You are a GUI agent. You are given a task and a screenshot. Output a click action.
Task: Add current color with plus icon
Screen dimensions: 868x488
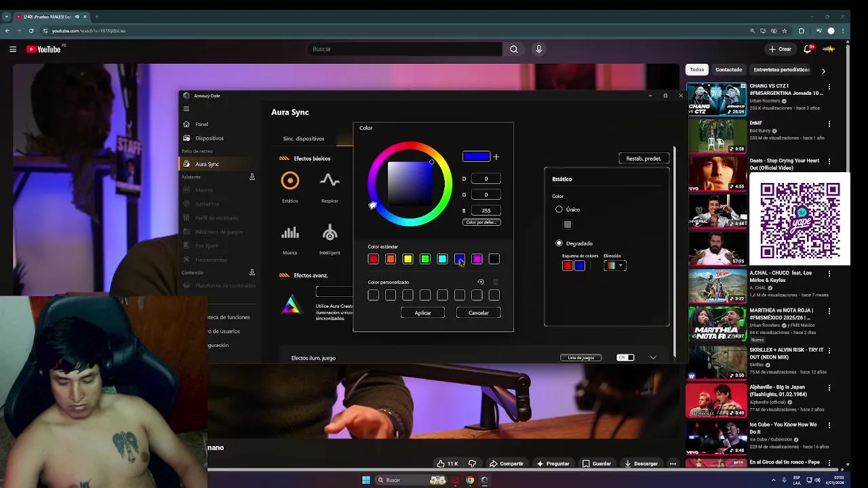[x=496, y=157]
